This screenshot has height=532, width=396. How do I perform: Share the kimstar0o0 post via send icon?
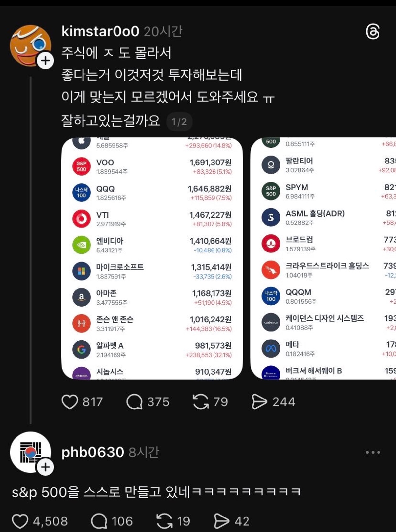click(x=259, y=402)
